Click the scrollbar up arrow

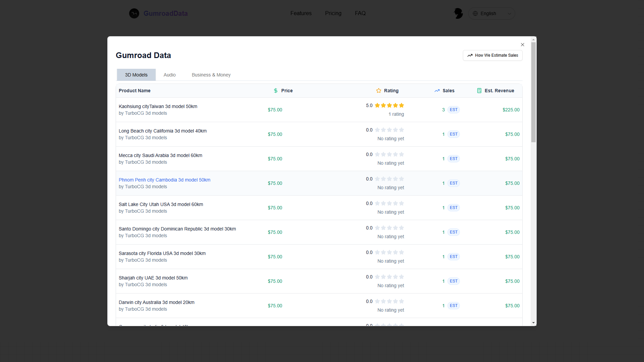[x=533, y=40]
